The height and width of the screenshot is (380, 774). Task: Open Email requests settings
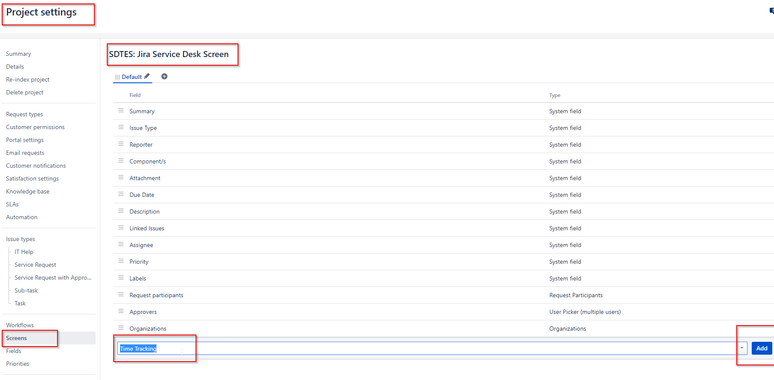click(x=25, y=152)
